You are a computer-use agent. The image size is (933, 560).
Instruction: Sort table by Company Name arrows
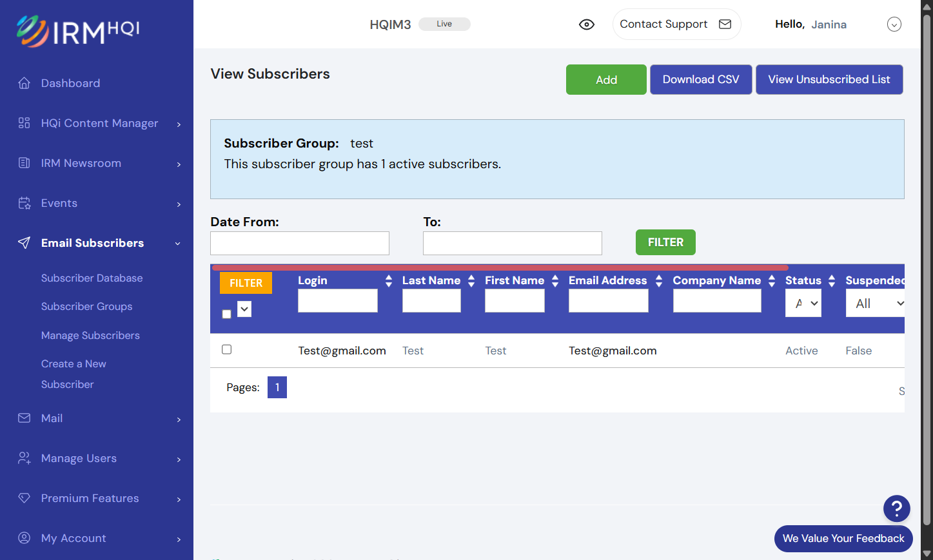pos(772,281)
